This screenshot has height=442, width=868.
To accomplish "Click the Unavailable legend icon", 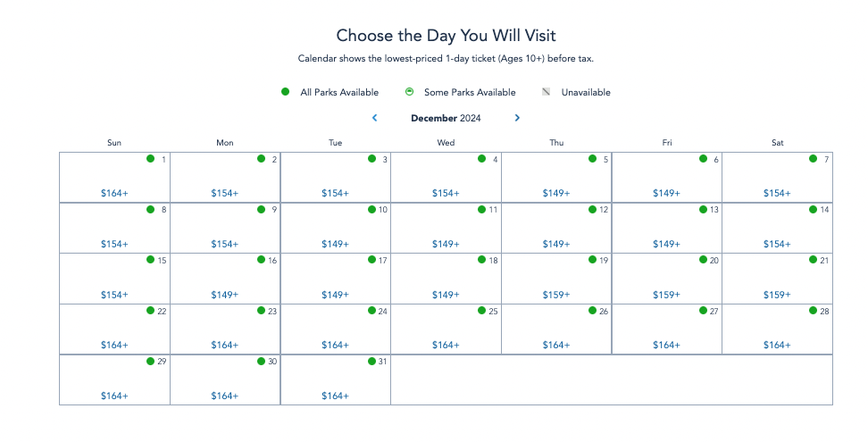I will (547, 92).
